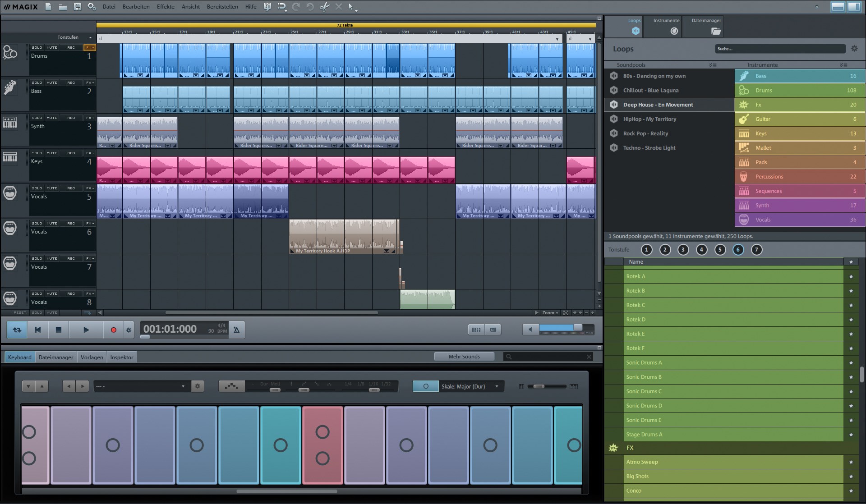Image resolution: width=866 pixels, height=504 pixels.
Task: Adjust the master volume slider
Action: click(577, 328)
